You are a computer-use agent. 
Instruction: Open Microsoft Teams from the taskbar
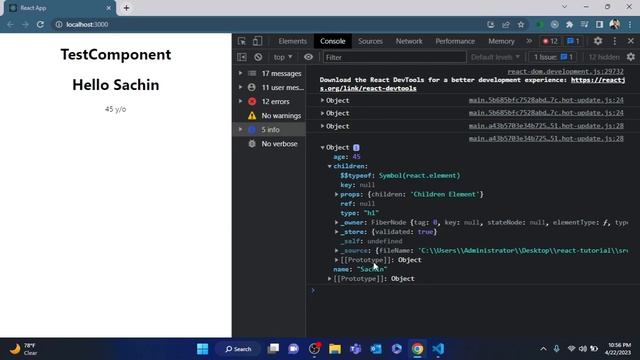coord(355,349)
